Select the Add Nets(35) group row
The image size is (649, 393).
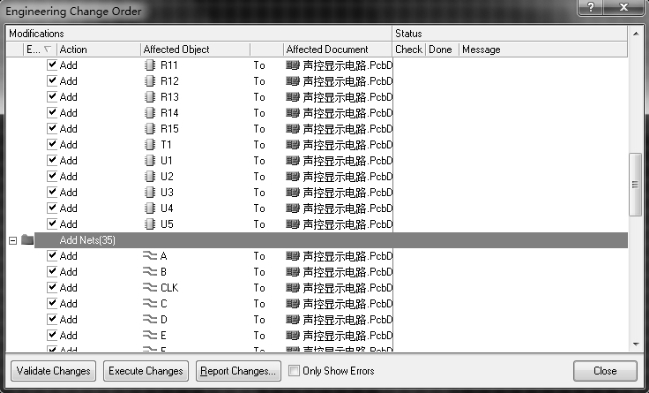tap(331, 240)
